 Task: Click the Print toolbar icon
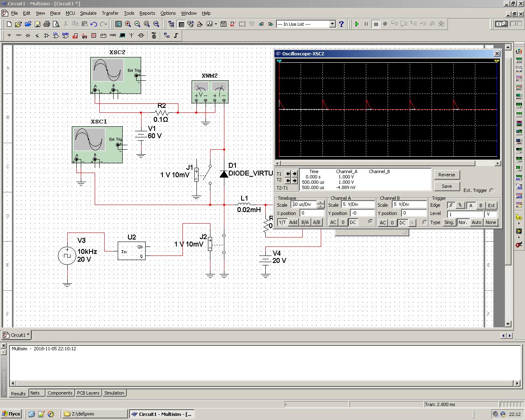[x=47, y=24]
